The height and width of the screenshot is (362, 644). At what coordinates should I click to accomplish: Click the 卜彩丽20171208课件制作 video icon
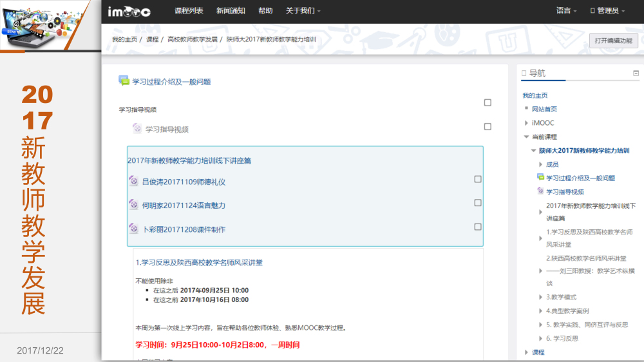[x=133, y=229]
